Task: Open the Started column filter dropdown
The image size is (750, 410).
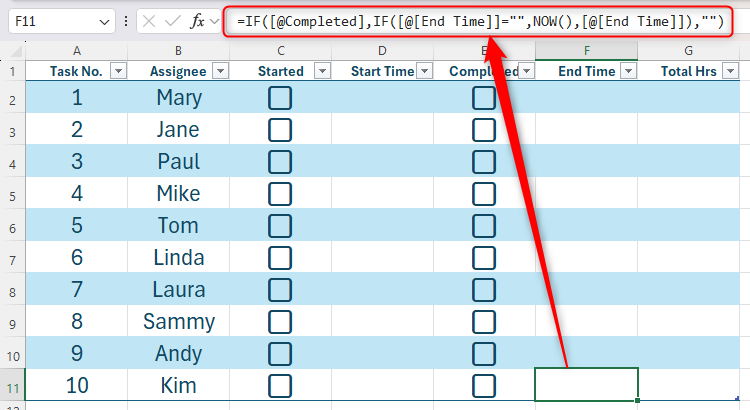Action: pyautogui.click(x=321, y=70)
